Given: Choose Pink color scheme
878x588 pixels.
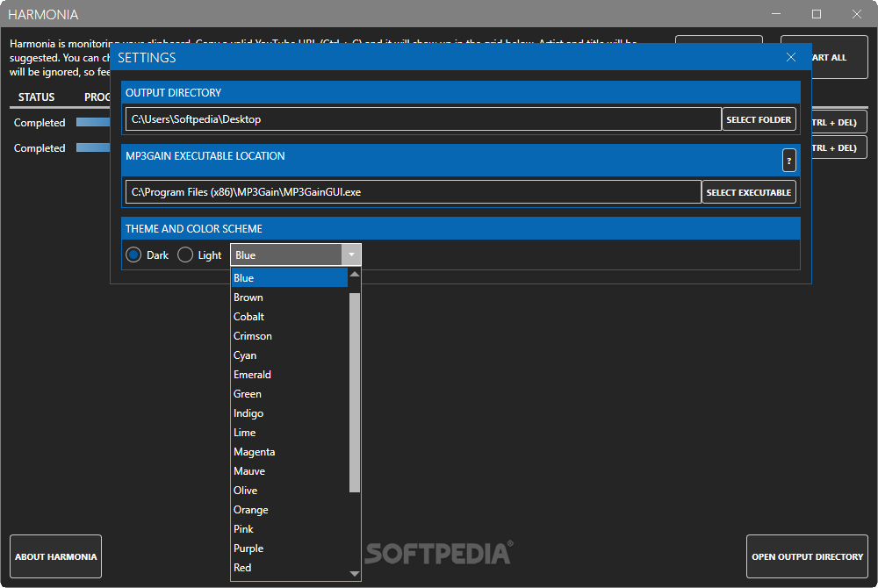Looking at the screenshot, I should [x=290, y=528].
